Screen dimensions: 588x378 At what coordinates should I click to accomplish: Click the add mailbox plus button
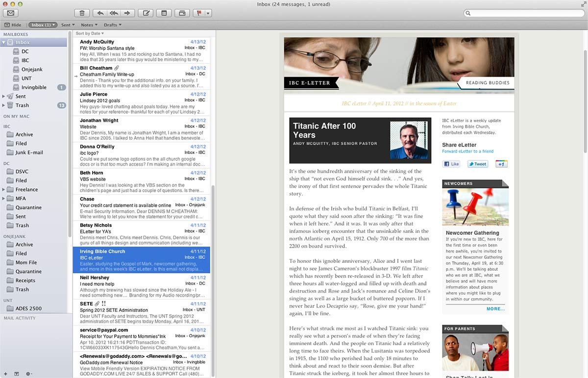click(x=5, y=374)
